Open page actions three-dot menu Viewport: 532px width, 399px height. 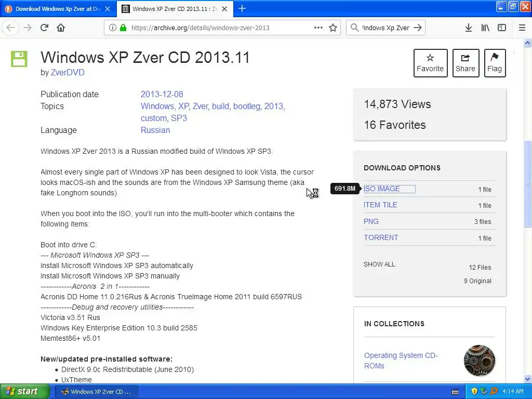(318, 28)
